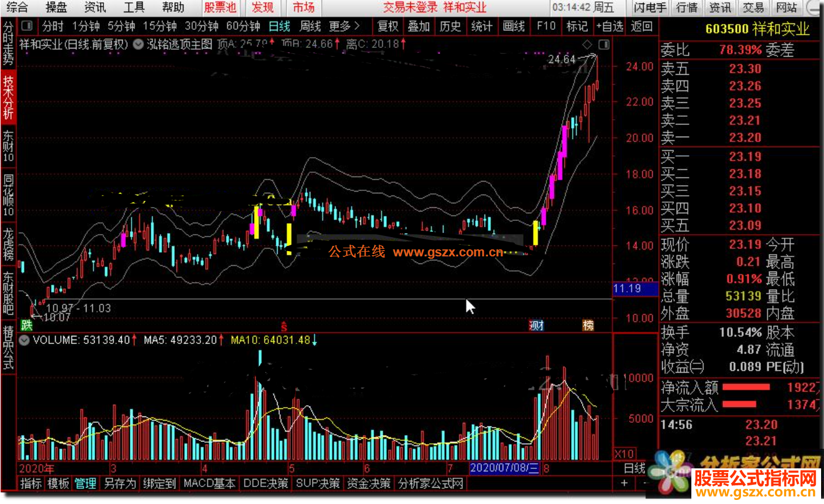The width and height of the screenshot is (824, 504).
Task: Select 15分钟 chart period
Action: (160, 26)
